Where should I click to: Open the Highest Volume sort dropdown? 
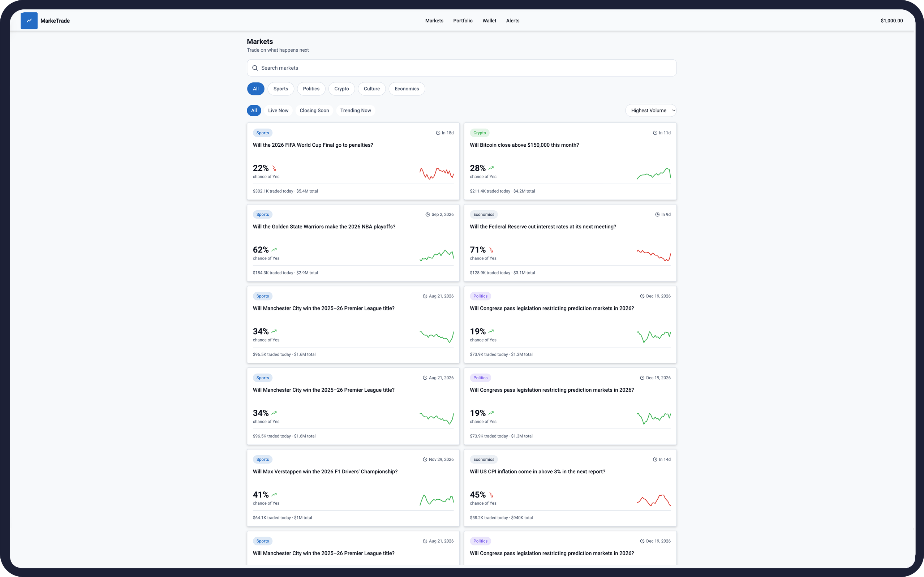pos(651,111)
